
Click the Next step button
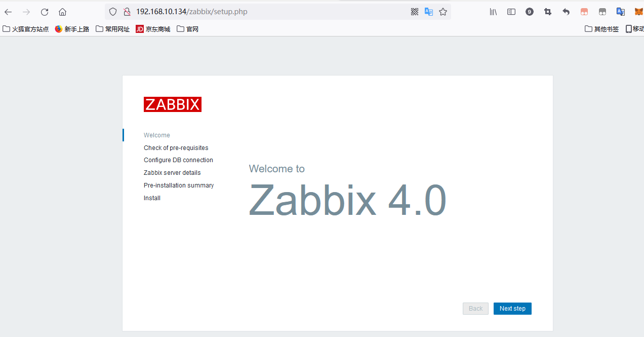coord(512,309)
